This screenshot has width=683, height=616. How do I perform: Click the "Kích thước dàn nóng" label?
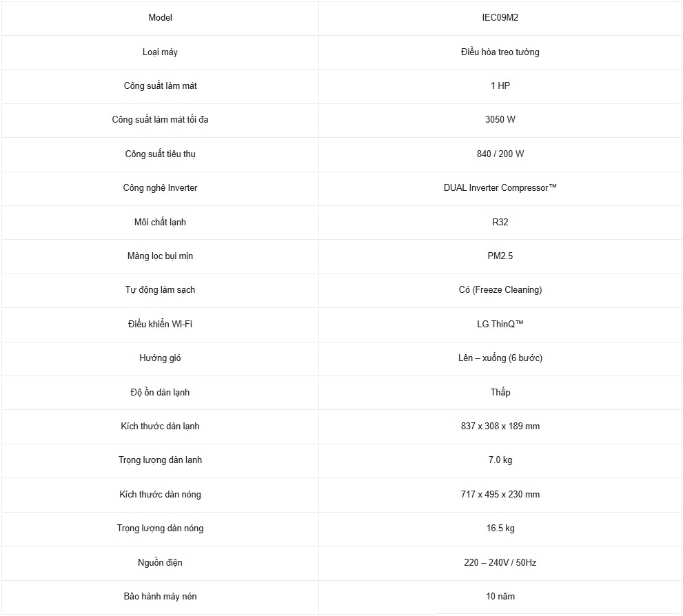click(160, 495)
